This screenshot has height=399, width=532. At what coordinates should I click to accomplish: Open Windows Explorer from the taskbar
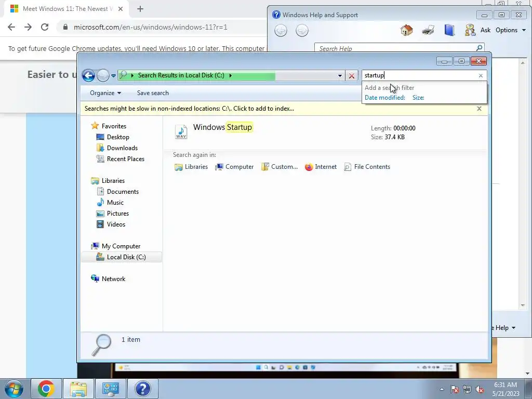[x=78, y=389]
